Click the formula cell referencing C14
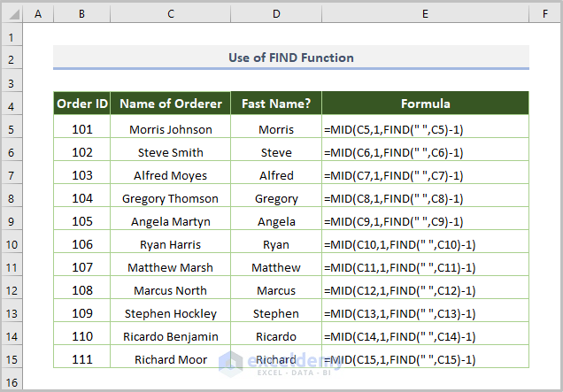This screenshot has height=392, width=563. coord(425,337)
